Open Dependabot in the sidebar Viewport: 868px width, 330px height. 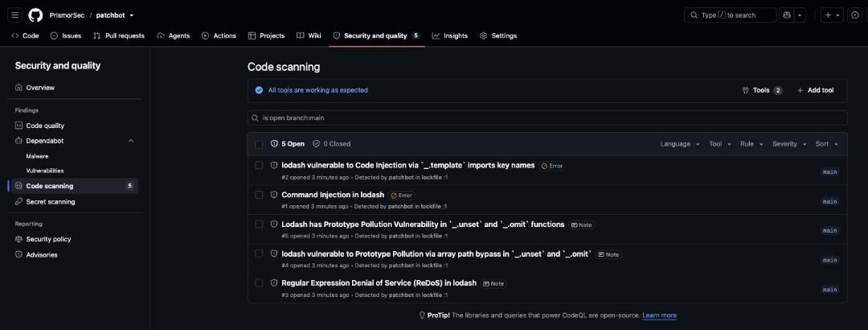tap(45, 141)
